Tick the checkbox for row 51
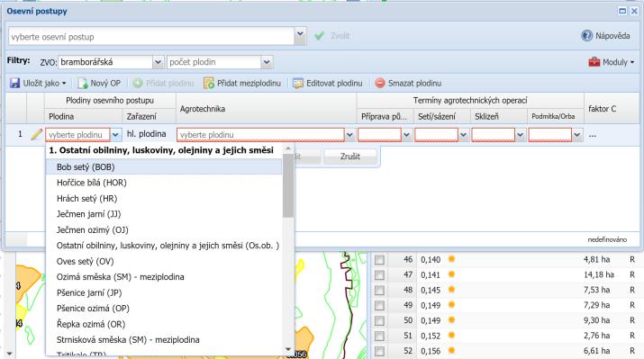The image size is (644, 359). click(379, 336)
